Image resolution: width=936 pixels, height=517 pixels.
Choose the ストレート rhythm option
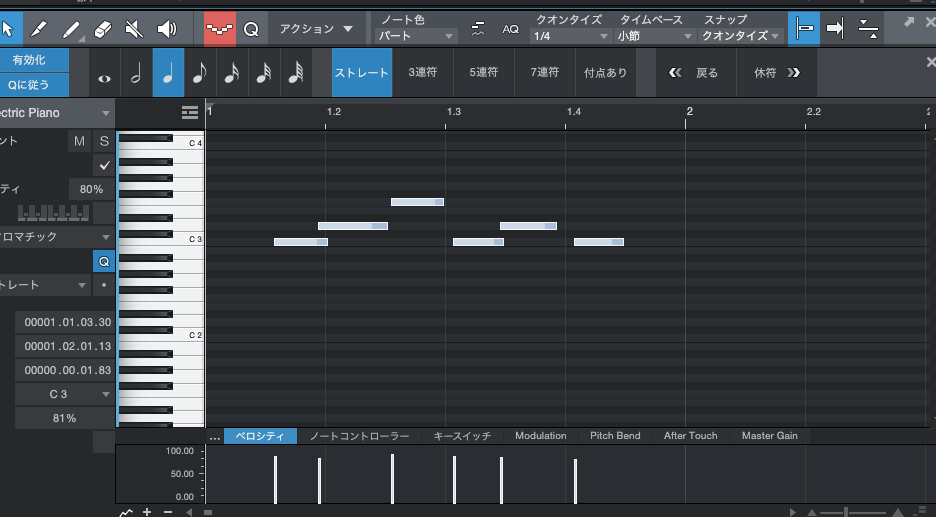362,73
